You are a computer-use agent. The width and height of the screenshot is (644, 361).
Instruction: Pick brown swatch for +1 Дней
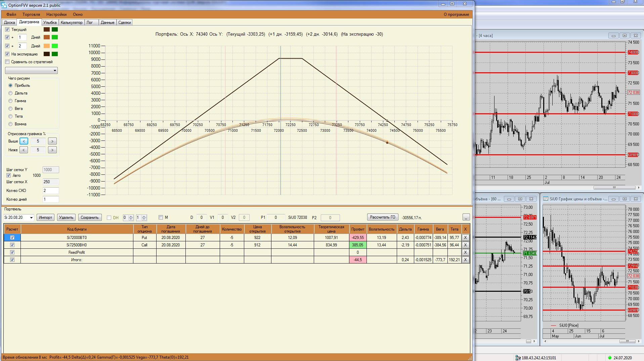coord(47,37)
